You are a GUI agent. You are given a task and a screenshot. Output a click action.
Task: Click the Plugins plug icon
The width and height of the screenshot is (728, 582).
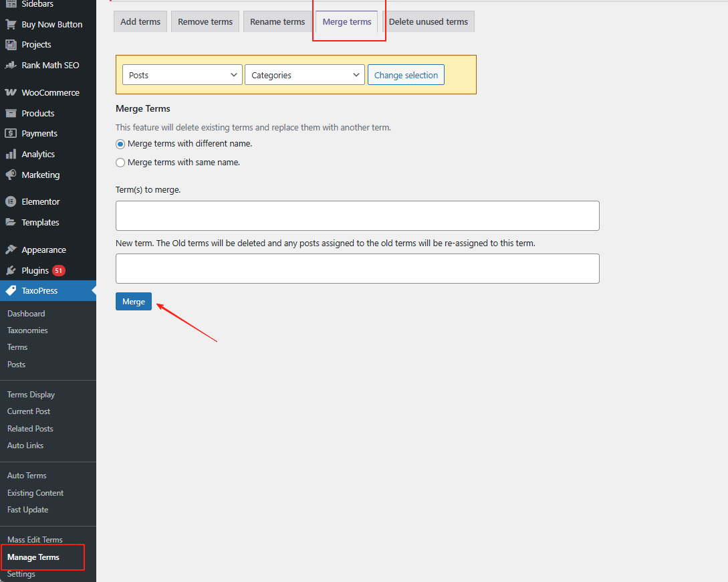coord(11,270)
